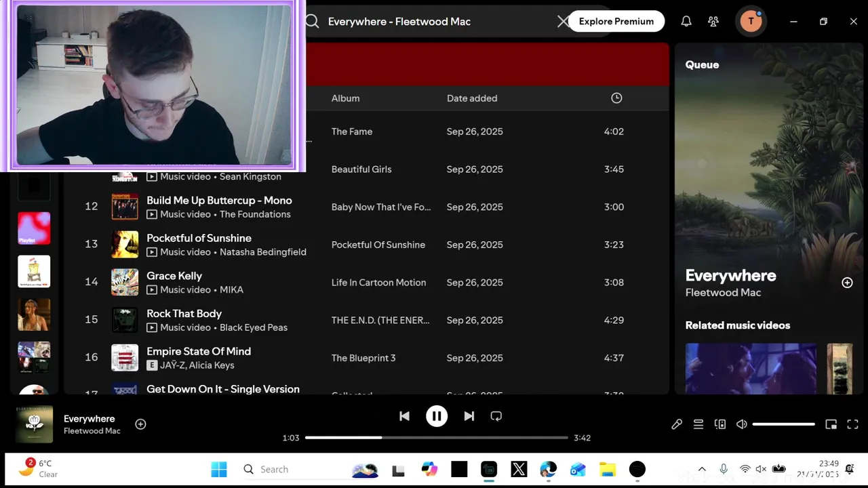This screenshot has width=868, height=488.
Task: Open MIKA artist link
Action: 231,289
